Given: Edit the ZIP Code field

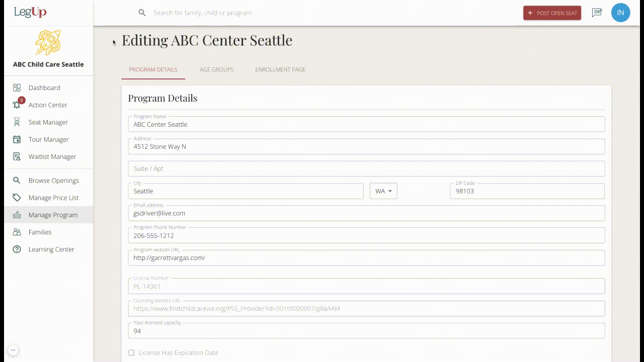Looking at the screenshot, I should 527,191.
